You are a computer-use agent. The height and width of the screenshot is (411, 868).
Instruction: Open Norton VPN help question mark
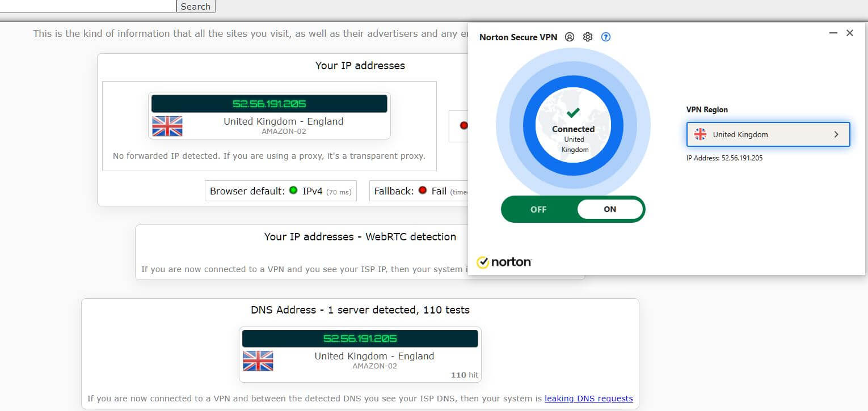pos(606,37)
